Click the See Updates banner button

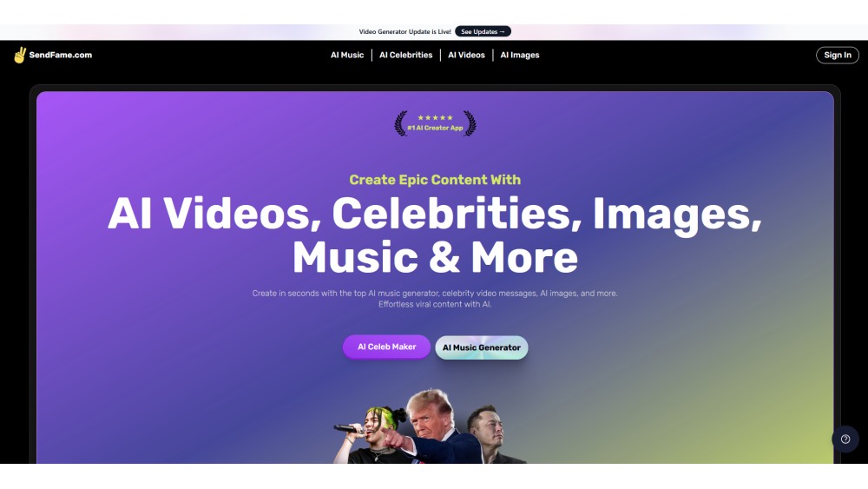483,31
